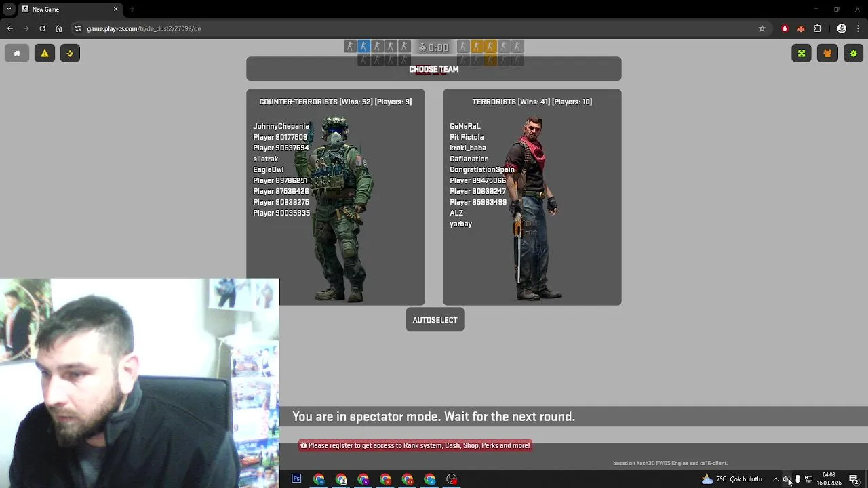Open Photoshop from the taskbar

[x=296, y=479]
